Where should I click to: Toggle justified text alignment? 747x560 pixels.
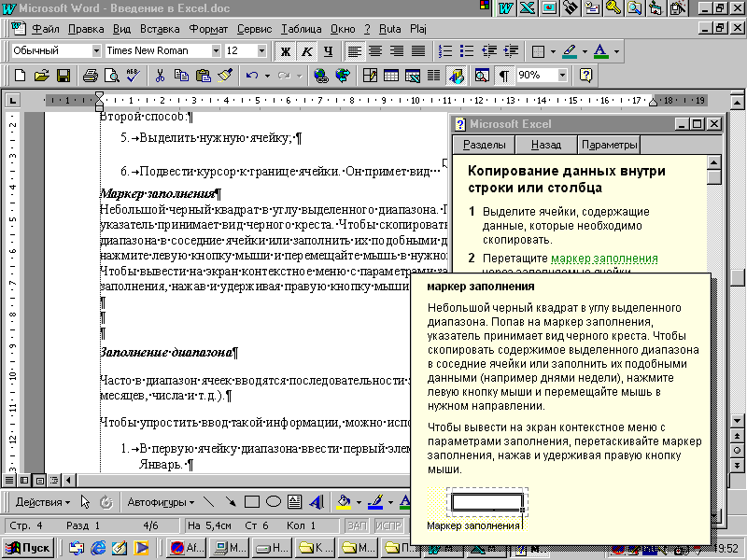click(418, 51)
